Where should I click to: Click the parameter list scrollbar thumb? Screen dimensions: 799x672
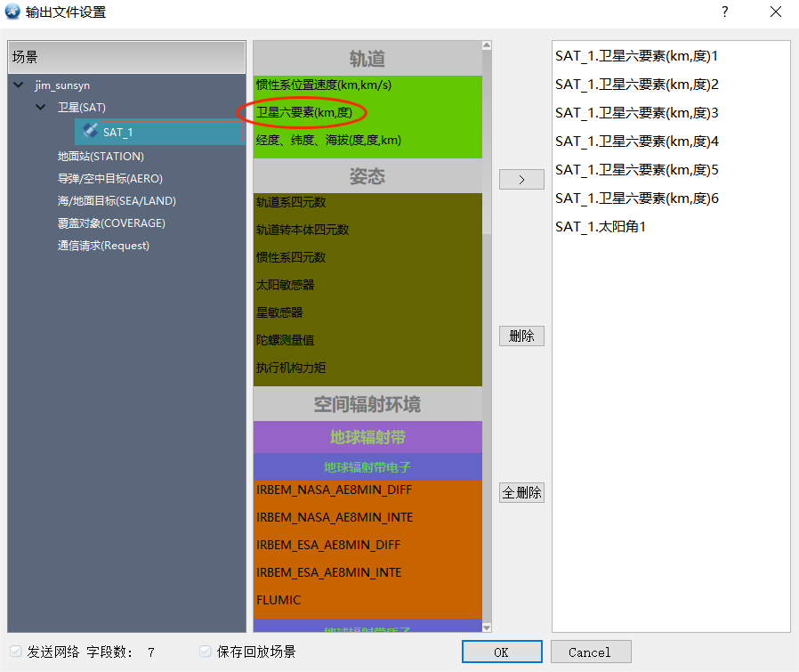click(487, 142)
